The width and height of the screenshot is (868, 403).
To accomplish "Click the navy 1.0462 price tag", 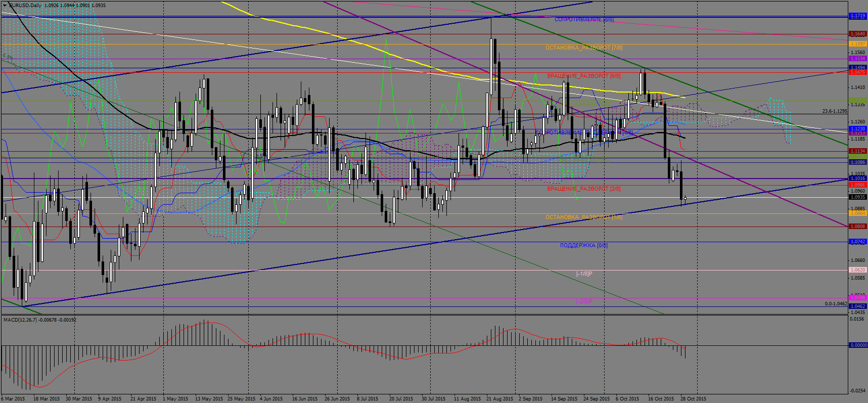I will (858, 306).
